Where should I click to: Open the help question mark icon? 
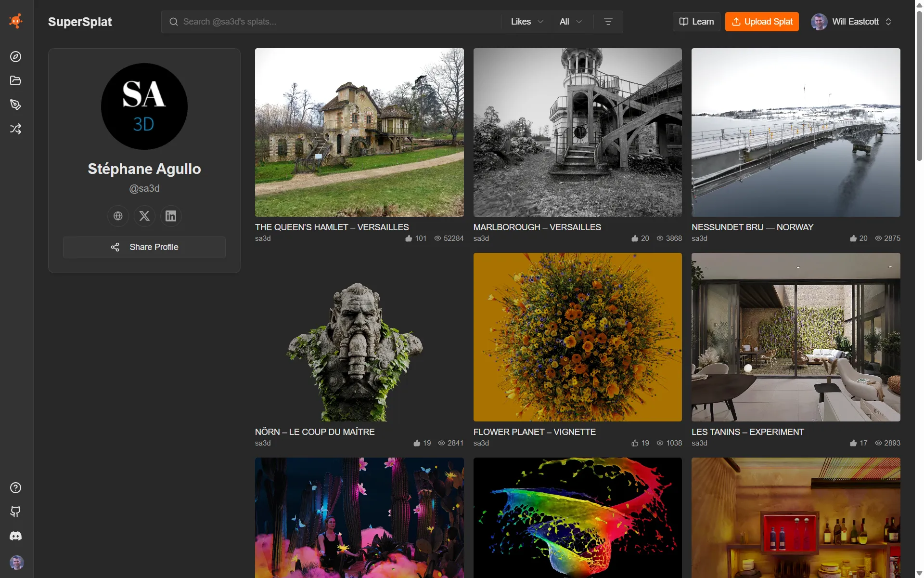tap(16, 488)
